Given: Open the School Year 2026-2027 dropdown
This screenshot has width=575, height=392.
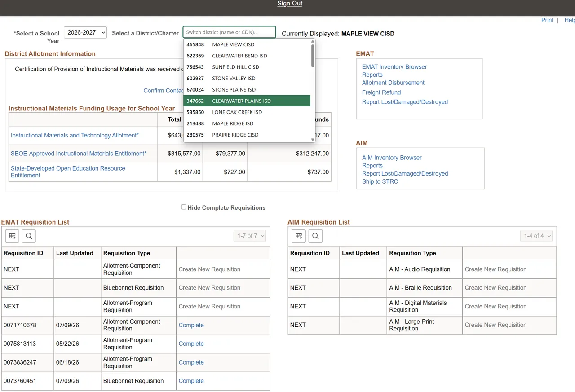Looking at the screenshot, I should (x=85, y=32).
